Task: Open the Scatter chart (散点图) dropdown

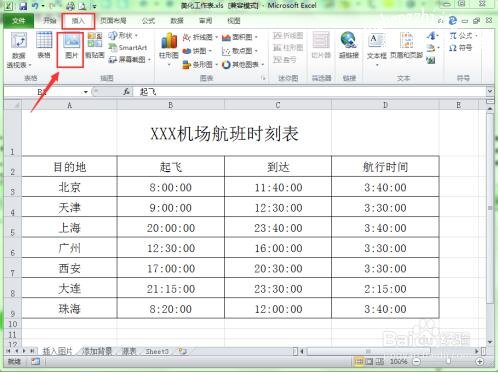Action: coord(240,51)
